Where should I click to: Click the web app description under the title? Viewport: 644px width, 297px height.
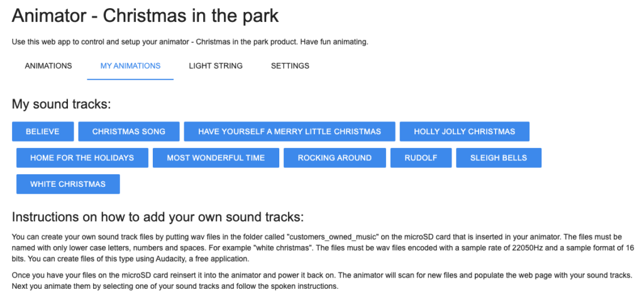click(x=190, y=42)
